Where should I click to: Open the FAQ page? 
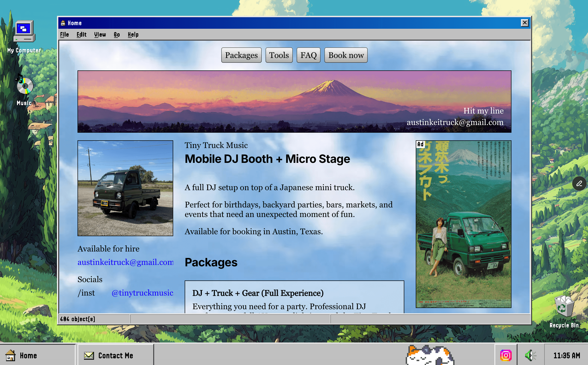[309, 55]
